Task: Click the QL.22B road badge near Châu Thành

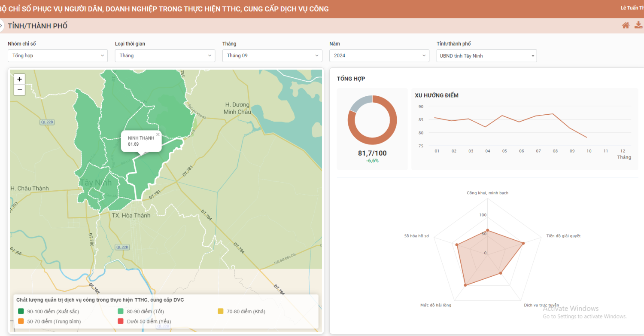Action: pyautogui.click(x=47, y=122)
